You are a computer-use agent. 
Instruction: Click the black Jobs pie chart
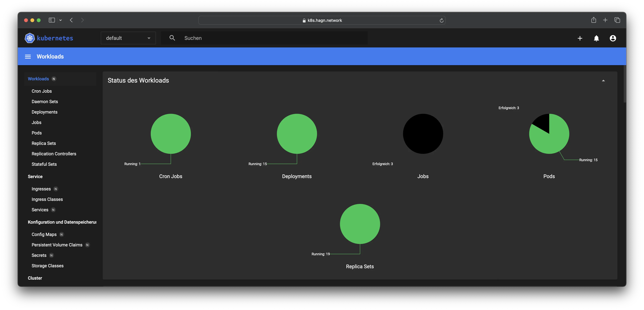coord(423,134)
